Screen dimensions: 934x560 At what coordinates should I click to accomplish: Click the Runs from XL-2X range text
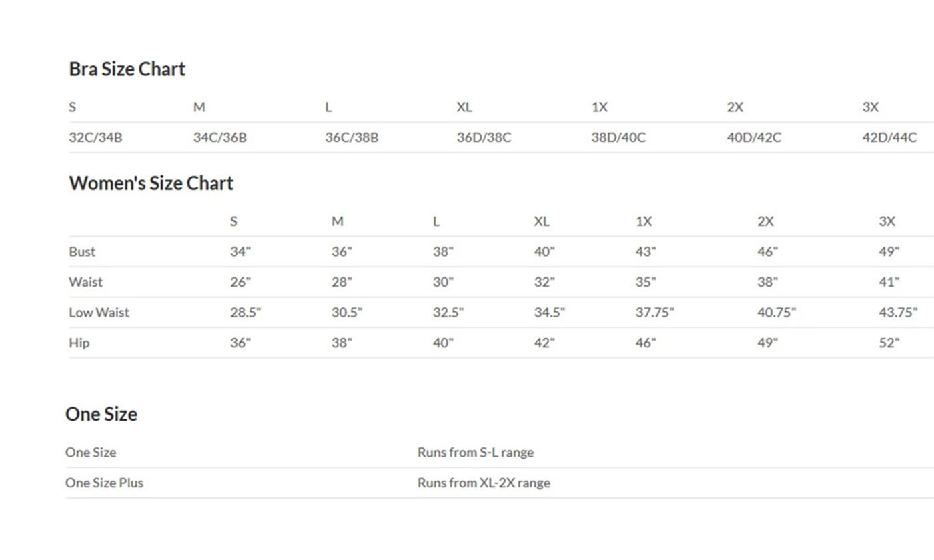484,483
